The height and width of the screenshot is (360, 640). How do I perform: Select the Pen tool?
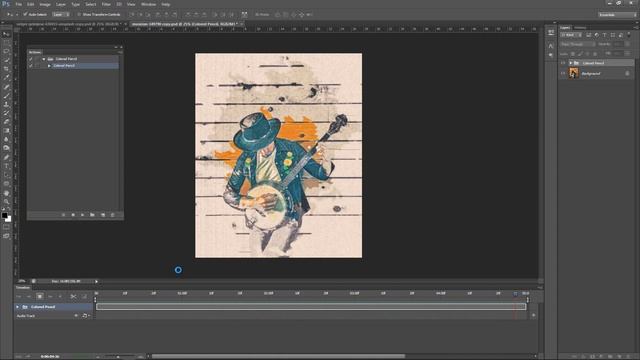point(6,157)
